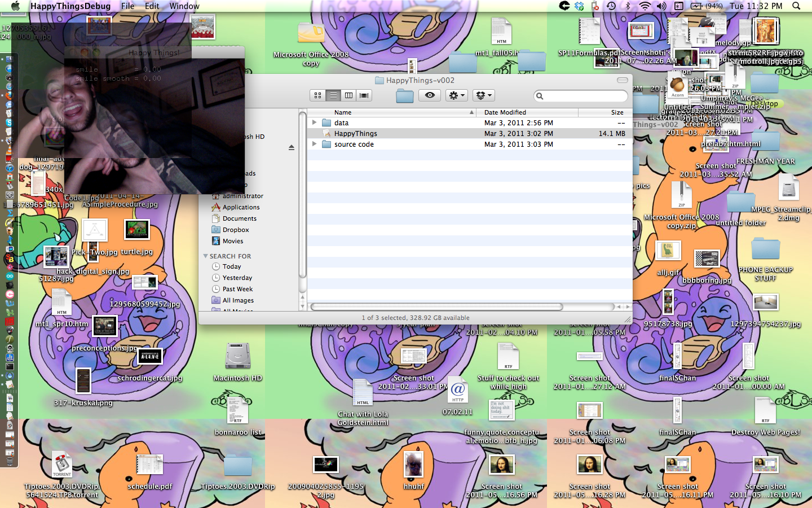The height and width of the screenshot is (508, 812).
Task: Open the Dropbox dropdown in Finder toolbar
Action: point(483,95)
